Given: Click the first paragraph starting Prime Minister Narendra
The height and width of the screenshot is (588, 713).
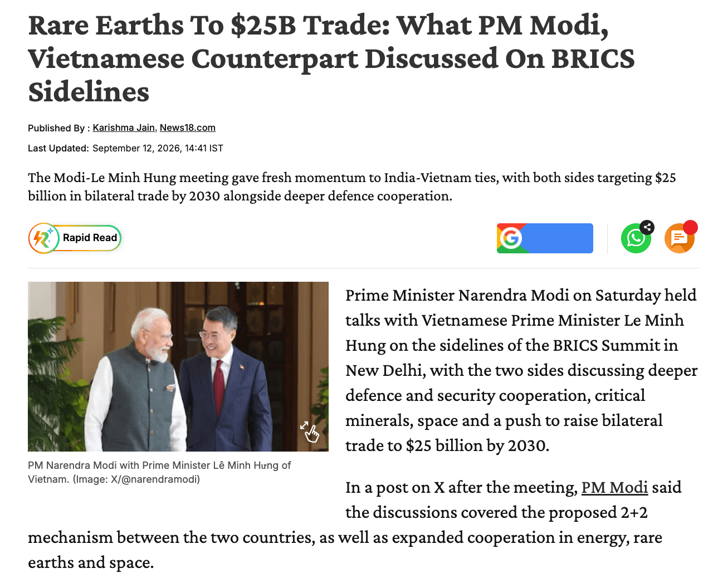Looking at the screenshot, I should click(521, 370).
